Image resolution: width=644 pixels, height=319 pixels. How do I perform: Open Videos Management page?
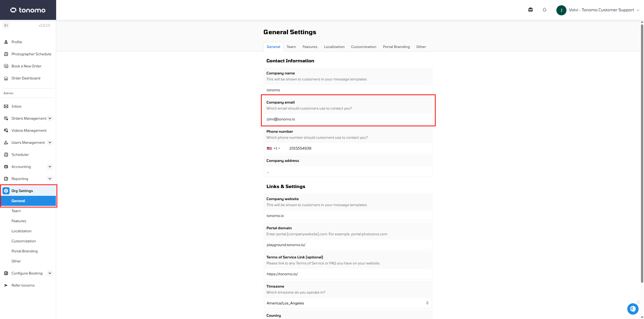(29, 130)
